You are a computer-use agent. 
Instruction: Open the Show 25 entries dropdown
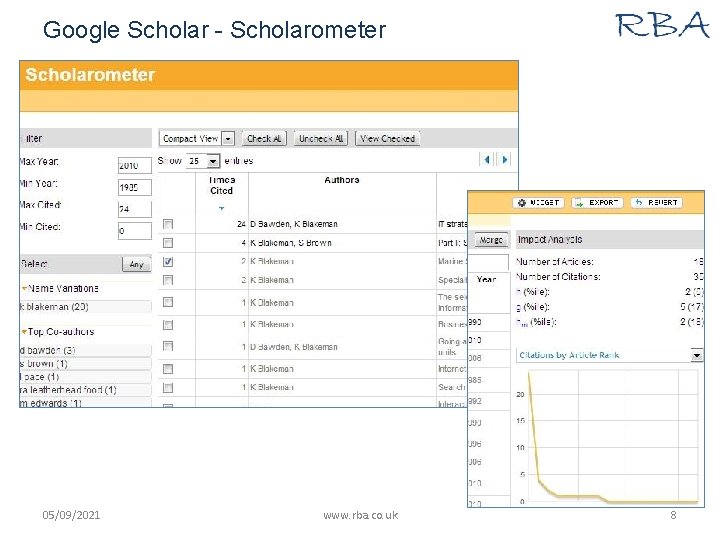point(203,161)
